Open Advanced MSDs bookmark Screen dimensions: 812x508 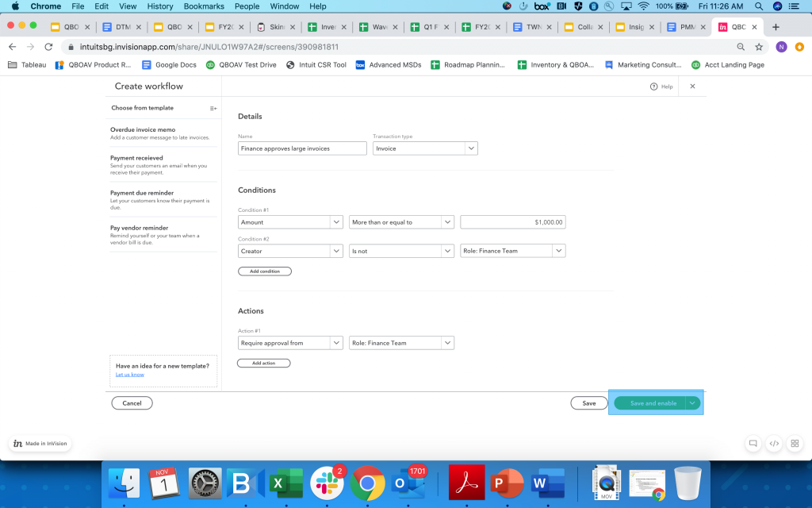click(x=389, y=65)
